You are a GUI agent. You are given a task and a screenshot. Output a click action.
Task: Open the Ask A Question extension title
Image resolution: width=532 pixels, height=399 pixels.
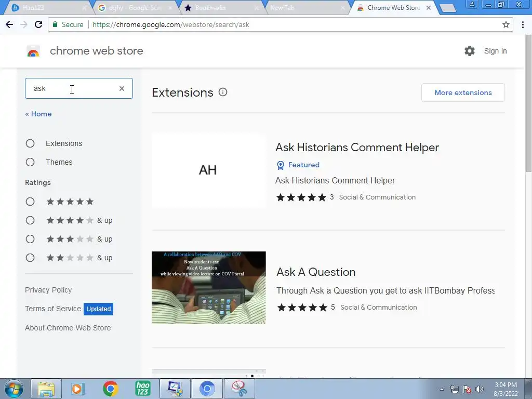coord(316,272)
